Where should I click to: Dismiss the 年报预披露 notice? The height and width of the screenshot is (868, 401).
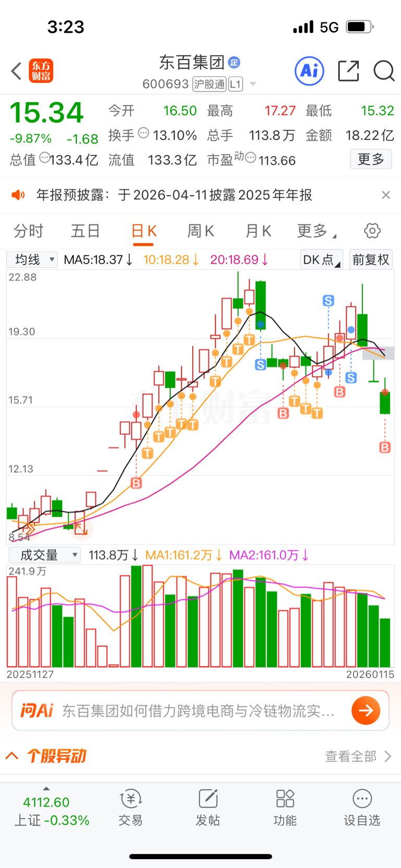pos(386,195)
